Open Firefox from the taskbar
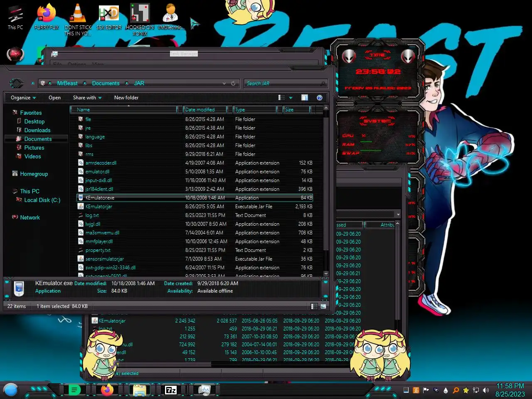Screen dimensions: 532x399 pyautogui.click(x=107, y=390)
